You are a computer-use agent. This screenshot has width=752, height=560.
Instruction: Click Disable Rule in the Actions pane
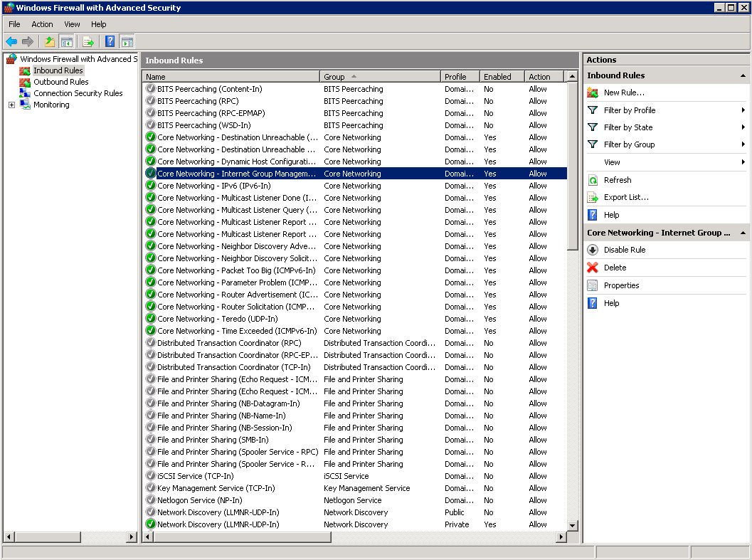[625, 250]
